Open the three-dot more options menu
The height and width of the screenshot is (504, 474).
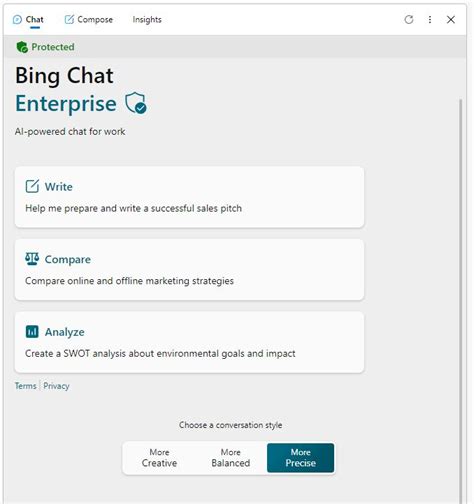tap(430, 20)
